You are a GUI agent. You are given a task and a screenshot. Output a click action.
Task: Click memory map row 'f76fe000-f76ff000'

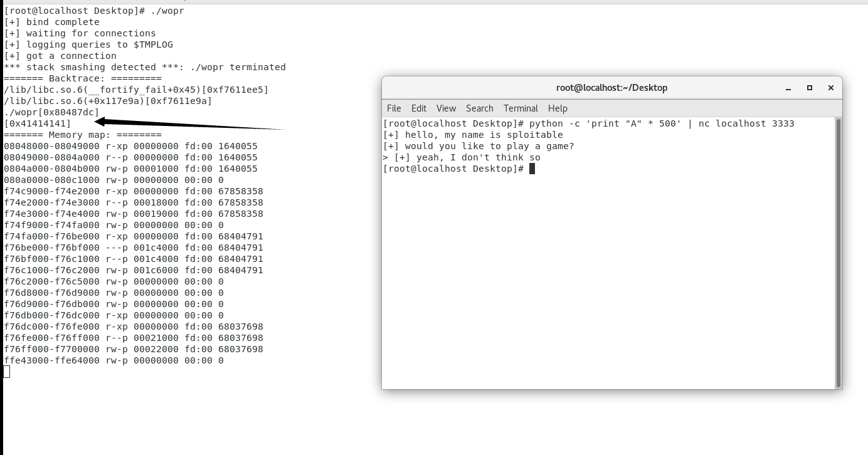click(x=134, y=338)
